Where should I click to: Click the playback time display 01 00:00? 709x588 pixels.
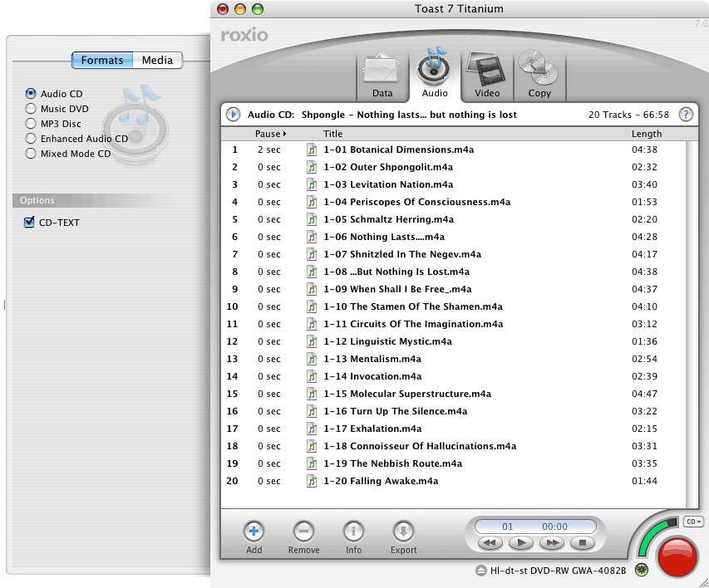click(535, 527)
